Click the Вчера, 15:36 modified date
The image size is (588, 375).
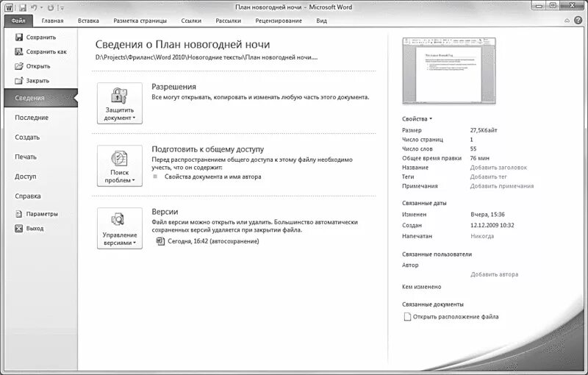(487, 215)
